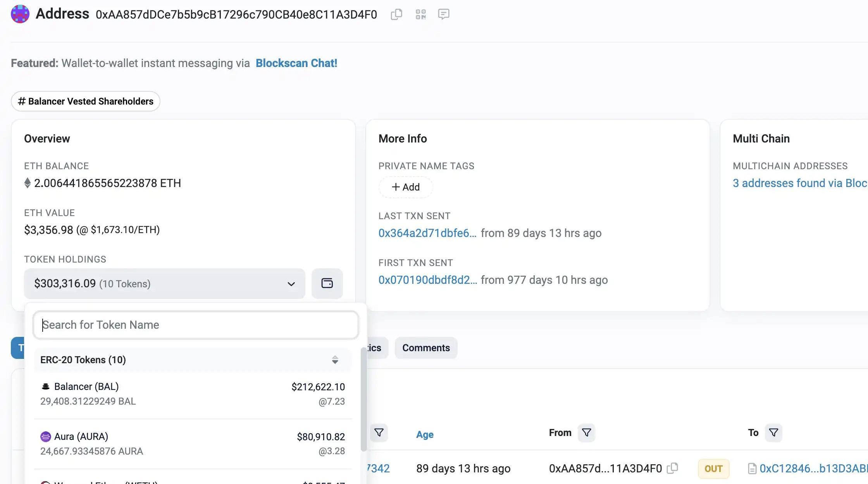Click the 89 days 13 hrs ago age cell

463,469
